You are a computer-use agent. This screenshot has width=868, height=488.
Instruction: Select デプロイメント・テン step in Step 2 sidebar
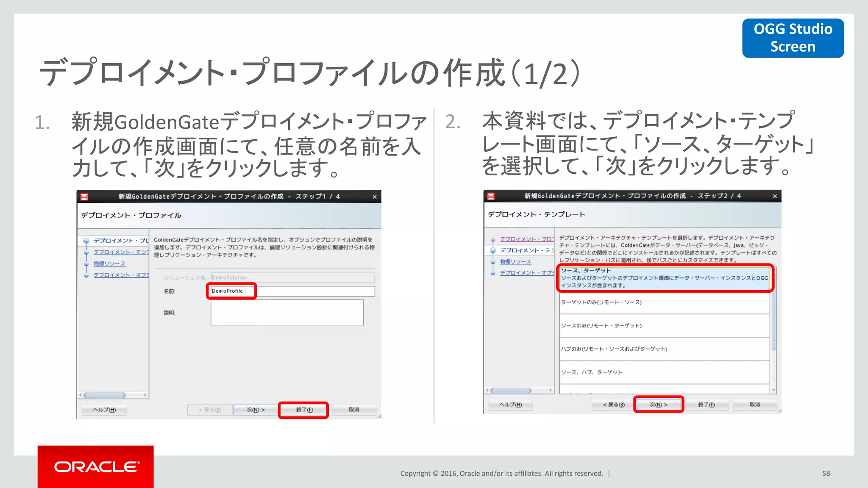coord(527,250)
